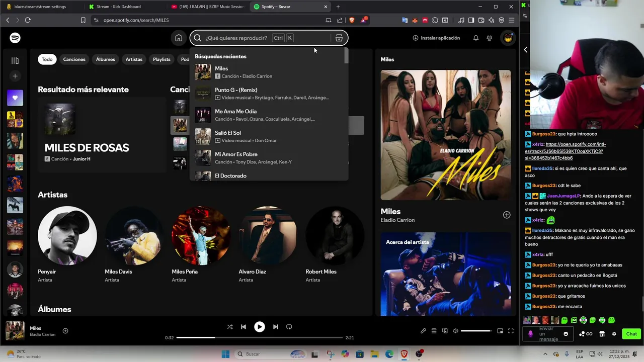Filter results by Canciones

tap(74, 59)
